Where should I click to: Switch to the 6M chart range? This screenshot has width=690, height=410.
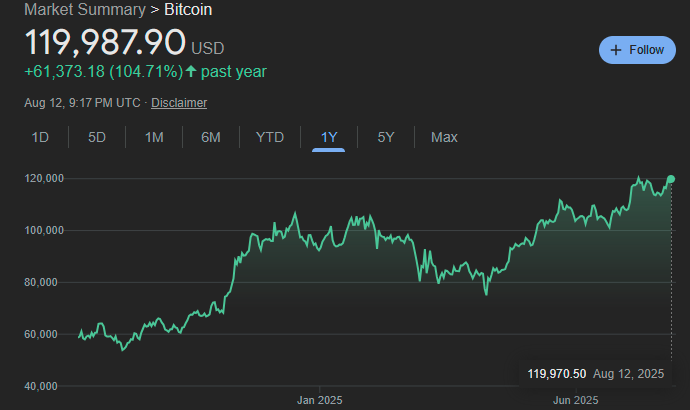coord(211,137)
